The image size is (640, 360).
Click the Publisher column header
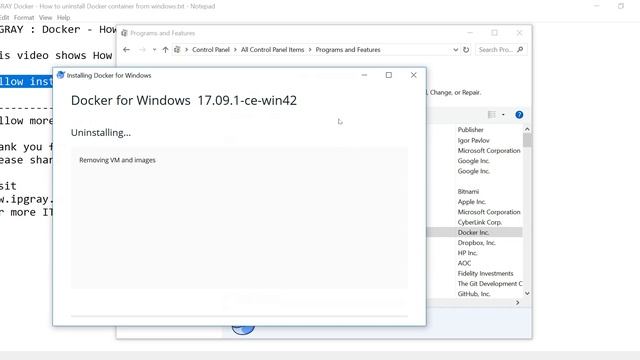point(470,130)
